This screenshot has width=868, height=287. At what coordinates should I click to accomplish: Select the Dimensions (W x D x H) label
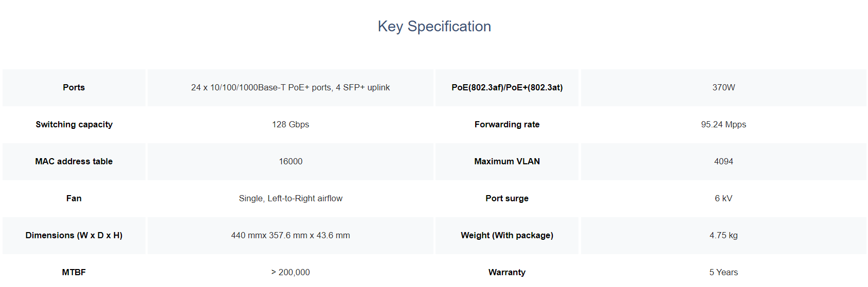tap(74, 236)
